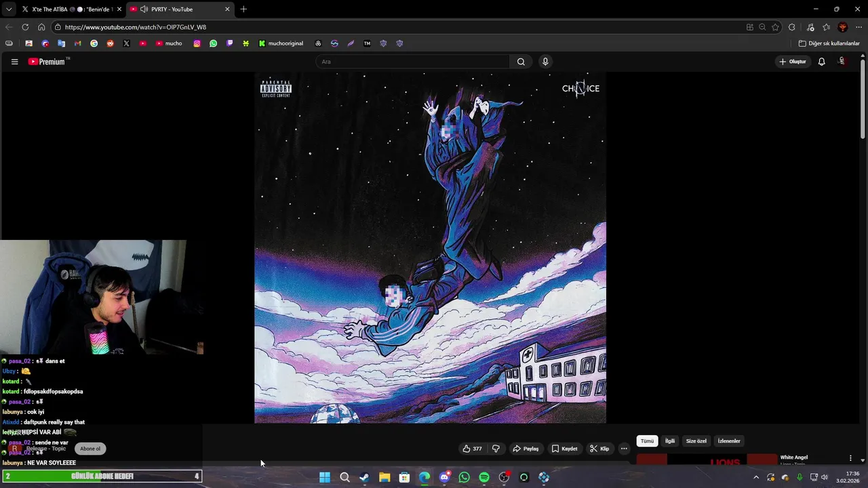Image resolution: width=868 pixels, height=488 pixels.
Task: Share video using Paylaş button
Action: pos(526,449)
